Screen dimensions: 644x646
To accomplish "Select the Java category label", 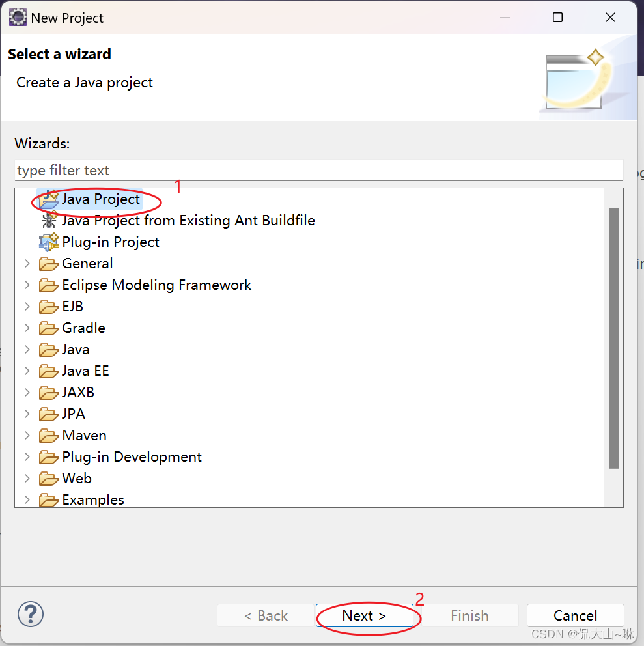I will coord(76,349).
